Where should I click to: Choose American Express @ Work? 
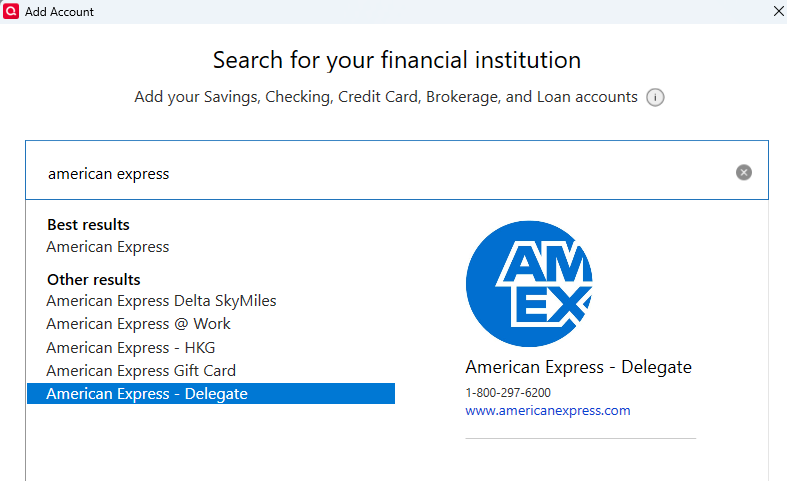[138, 324]
